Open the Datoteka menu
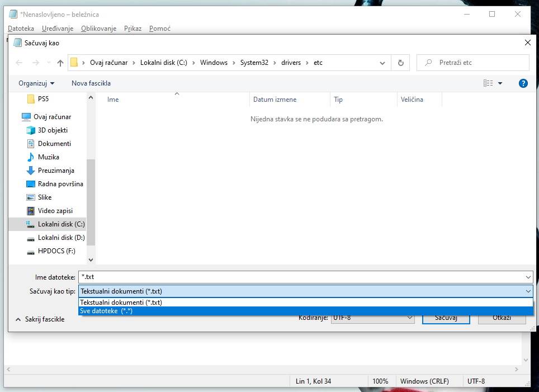 [21, 29]
